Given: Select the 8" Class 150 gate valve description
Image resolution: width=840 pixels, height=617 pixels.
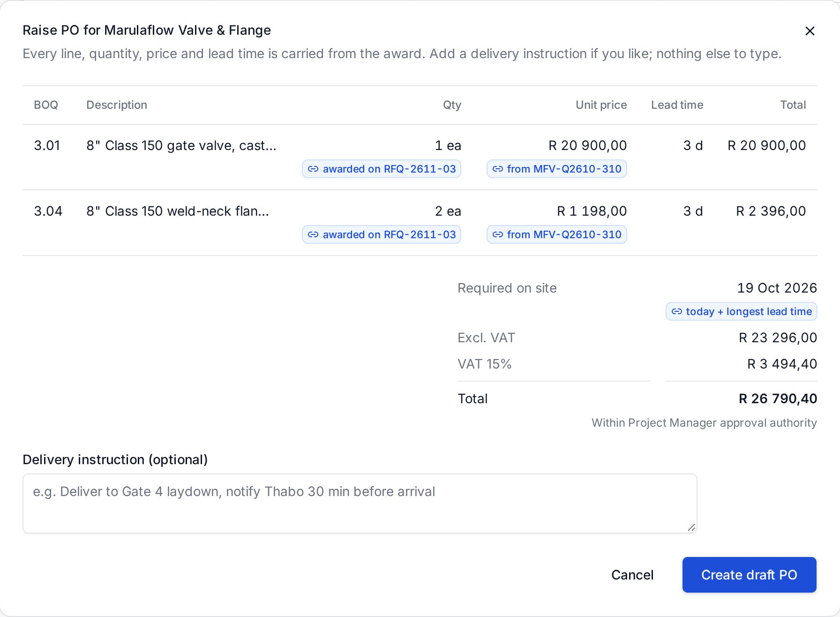Looking at the screenshot, I should tap(181, 146).
